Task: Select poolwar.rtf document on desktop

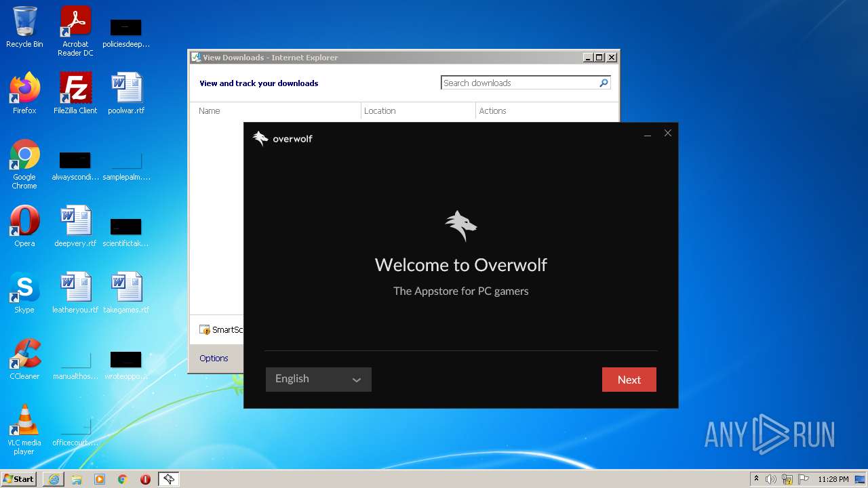Action: coord(126,94)
